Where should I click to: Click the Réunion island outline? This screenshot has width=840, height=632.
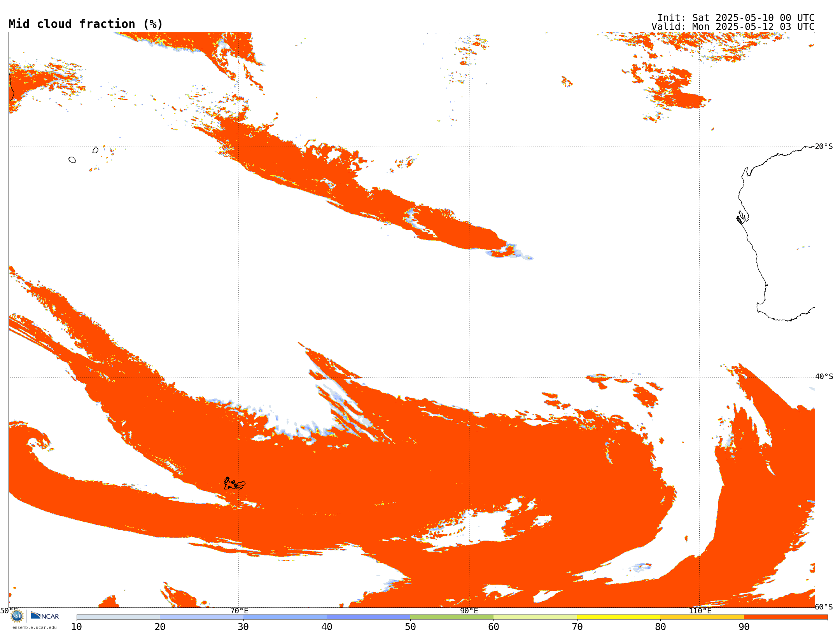[72, 160]
